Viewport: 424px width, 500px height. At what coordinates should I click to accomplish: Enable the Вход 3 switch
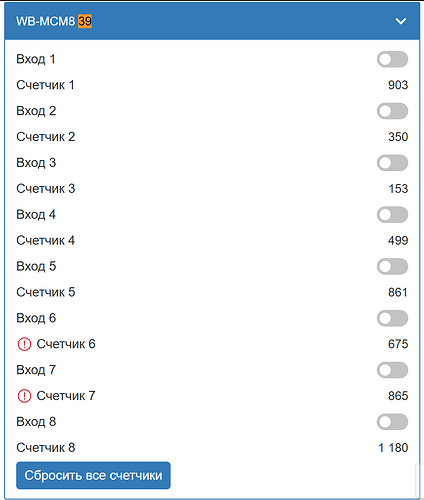[392, 163]
